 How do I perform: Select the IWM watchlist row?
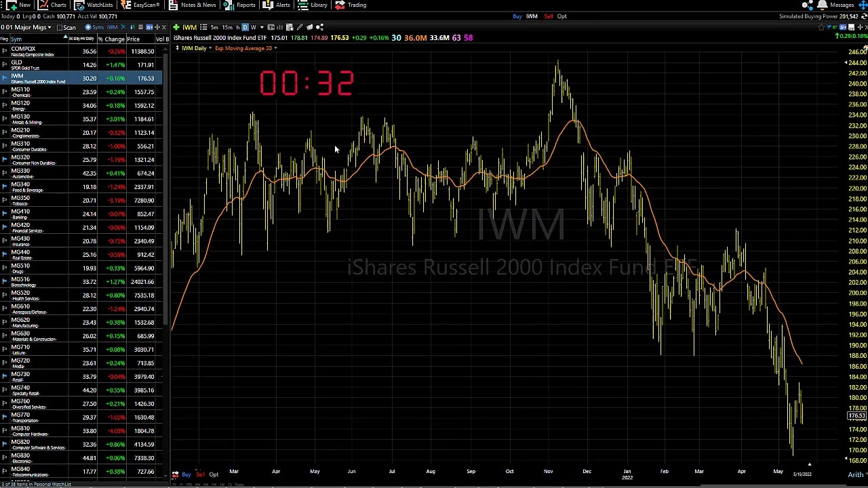[x=81, y=79]
